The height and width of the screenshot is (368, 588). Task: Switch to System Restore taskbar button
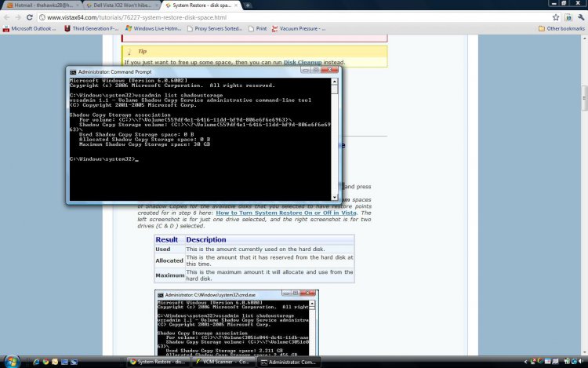[158, 362]
